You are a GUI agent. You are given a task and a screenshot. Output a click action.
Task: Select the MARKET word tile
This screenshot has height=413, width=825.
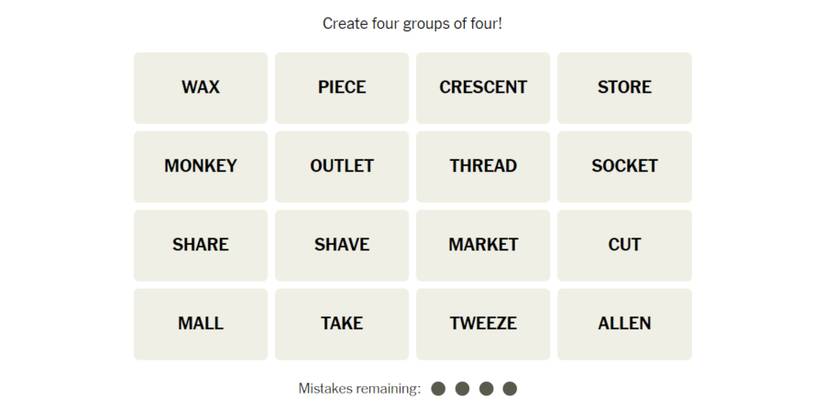(483, 245)
